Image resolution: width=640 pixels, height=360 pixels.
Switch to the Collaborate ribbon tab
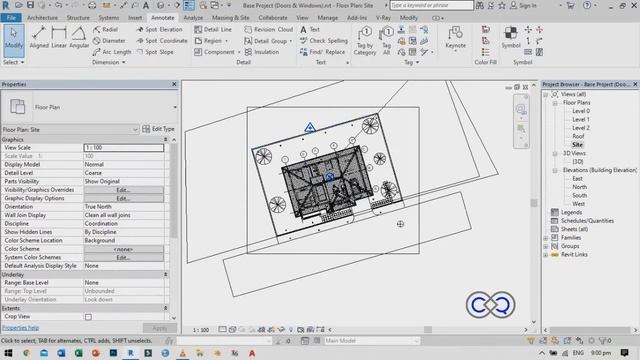pos(273,18)
